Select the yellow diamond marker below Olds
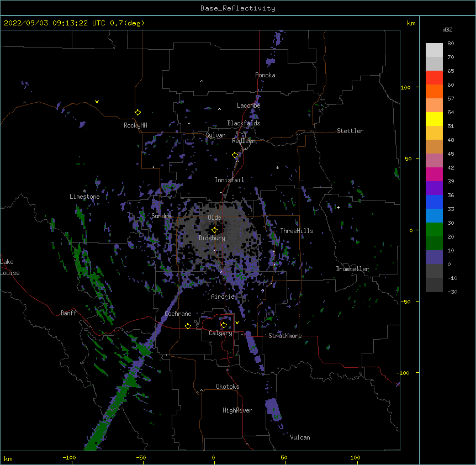The width and height of the screenshot is (476, 465). 214,230
